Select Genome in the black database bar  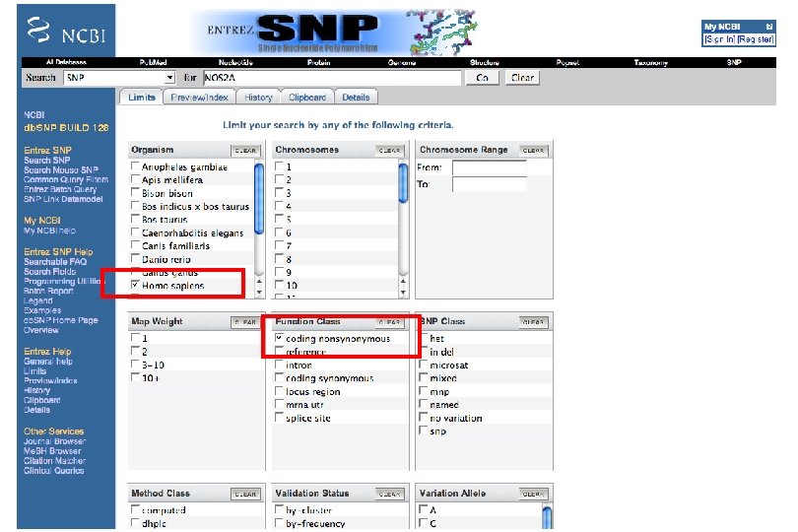tap(402, 62)
